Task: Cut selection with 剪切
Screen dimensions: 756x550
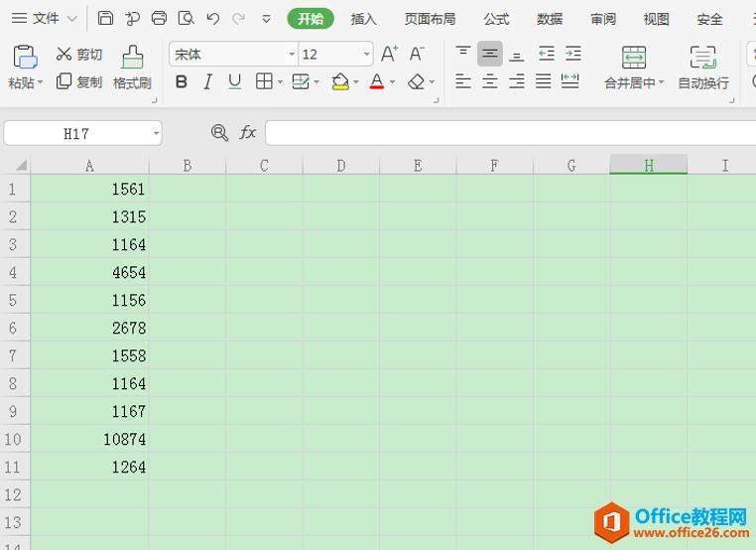Action: 79,54
